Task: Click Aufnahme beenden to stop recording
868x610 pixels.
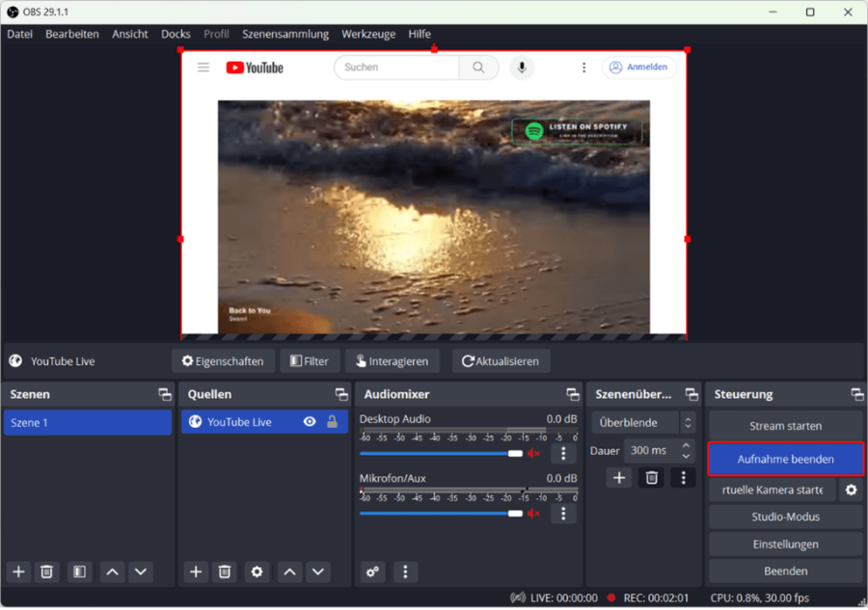Action: coord(785,460)
